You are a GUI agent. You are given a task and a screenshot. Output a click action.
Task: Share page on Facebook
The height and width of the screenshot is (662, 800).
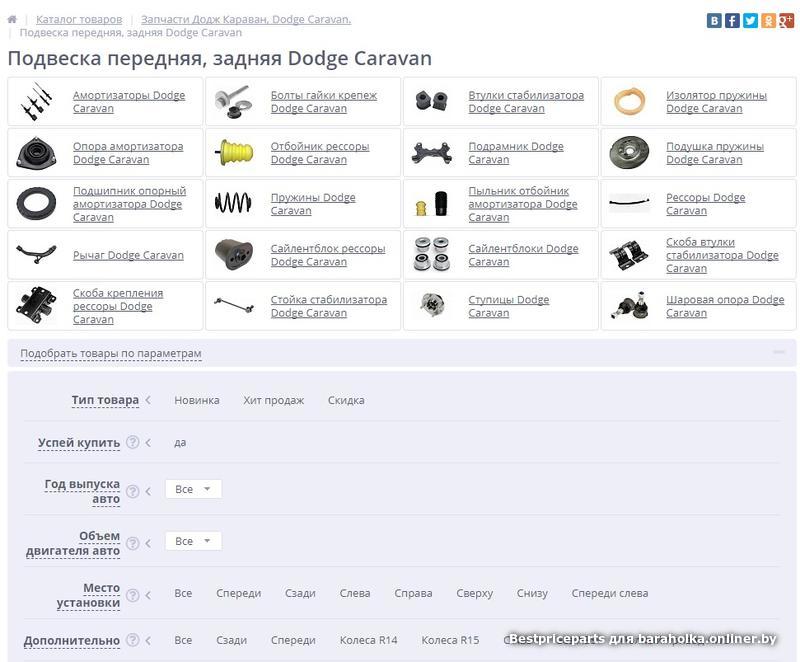(732, 20)
